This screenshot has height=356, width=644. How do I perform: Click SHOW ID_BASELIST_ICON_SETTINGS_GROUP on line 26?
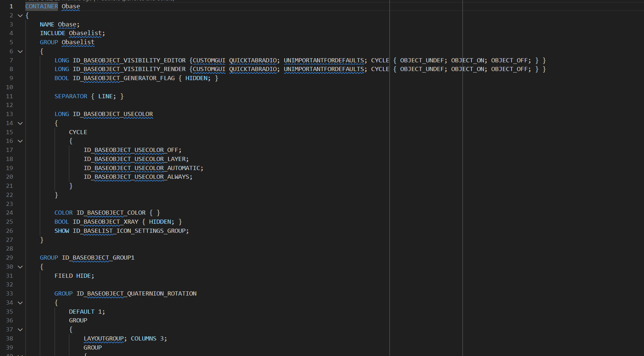pyautogui.click(x=121, y=231)
